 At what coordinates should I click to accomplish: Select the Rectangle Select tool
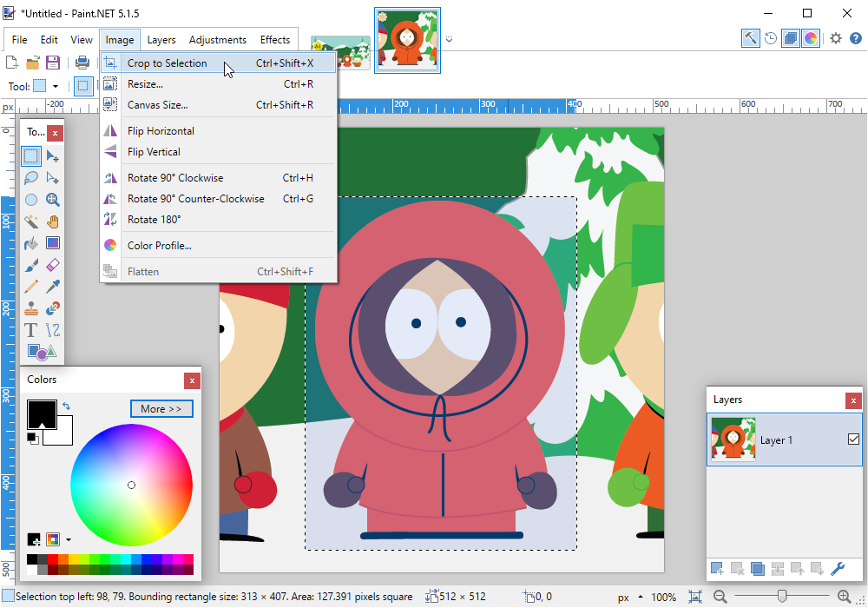coord(31,156)
